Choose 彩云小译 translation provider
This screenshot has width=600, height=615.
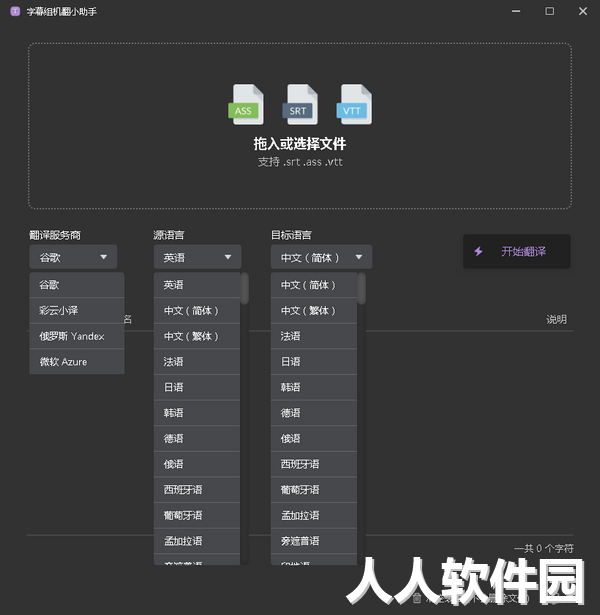tap(77, 310)
